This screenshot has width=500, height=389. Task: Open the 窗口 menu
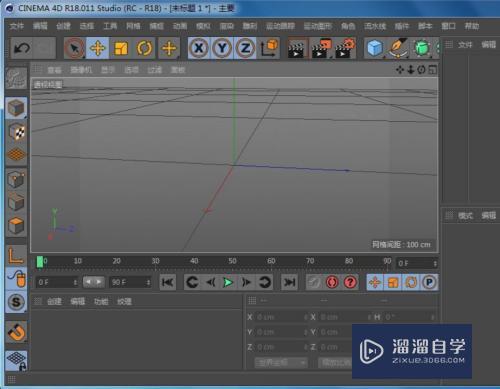[448, 26]
